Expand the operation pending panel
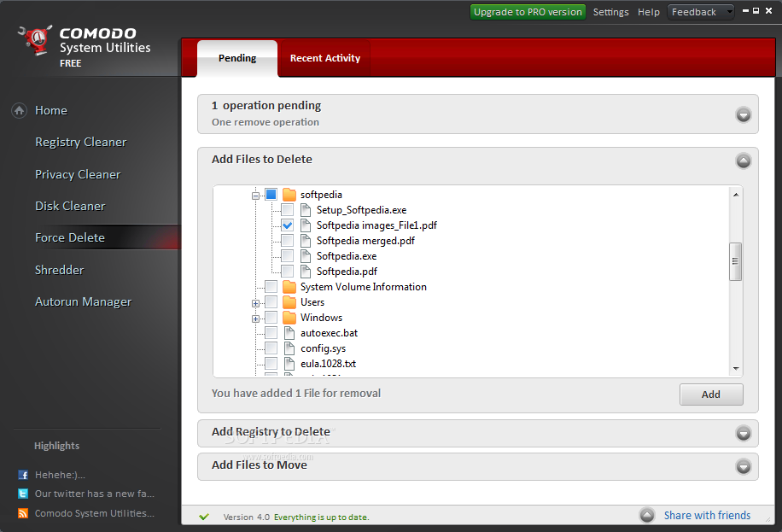 click(743, 114)
